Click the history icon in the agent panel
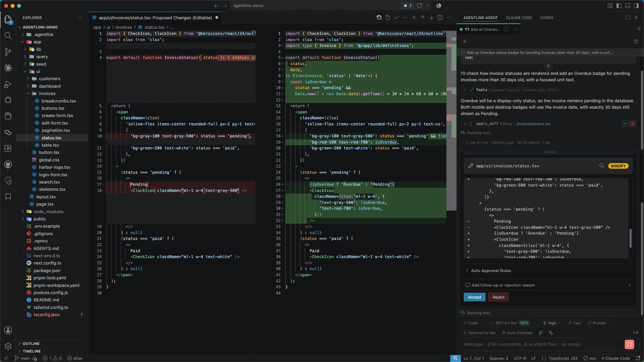The width and height of the screenshot is (644, 362). point(636,41)
